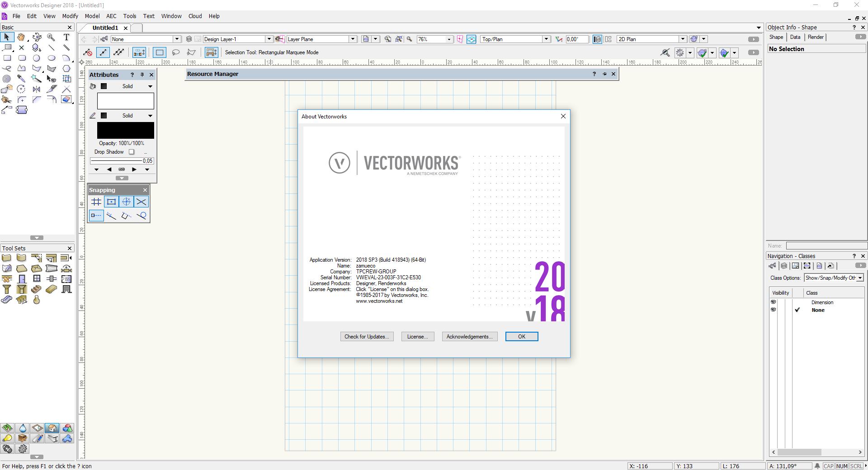Select the Zoom magnifier tool
This screenshot has width=868, height=470.
(x=52, y=37)
